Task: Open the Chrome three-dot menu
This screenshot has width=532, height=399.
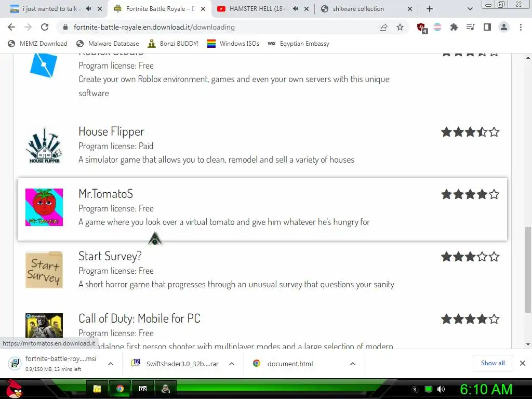Action: pyautogui.click(x=521, y=27)
